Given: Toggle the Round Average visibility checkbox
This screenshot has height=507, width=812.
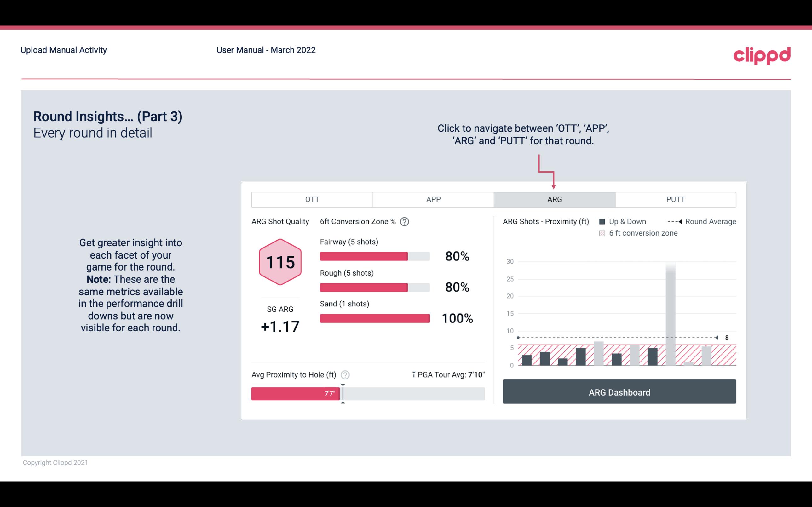Looking at the screenshot, I should tap(677, 221).
